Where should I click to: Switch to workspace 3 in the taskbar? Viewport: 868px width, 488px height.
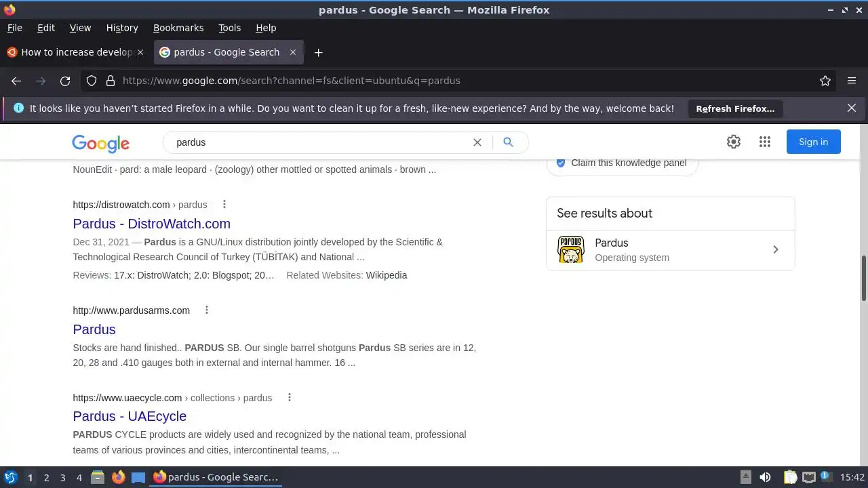point(62,478)
